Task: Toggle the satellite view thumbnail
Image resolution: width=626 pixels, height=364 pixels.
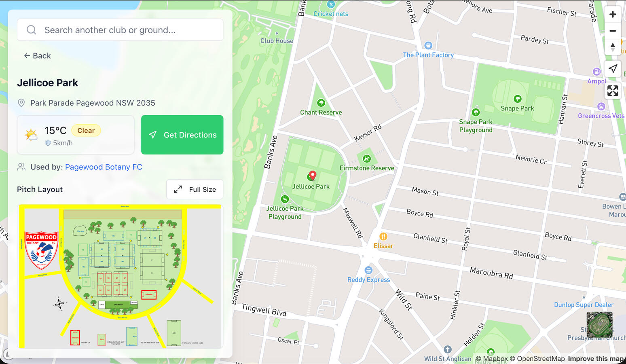Action: pos(599,324)
